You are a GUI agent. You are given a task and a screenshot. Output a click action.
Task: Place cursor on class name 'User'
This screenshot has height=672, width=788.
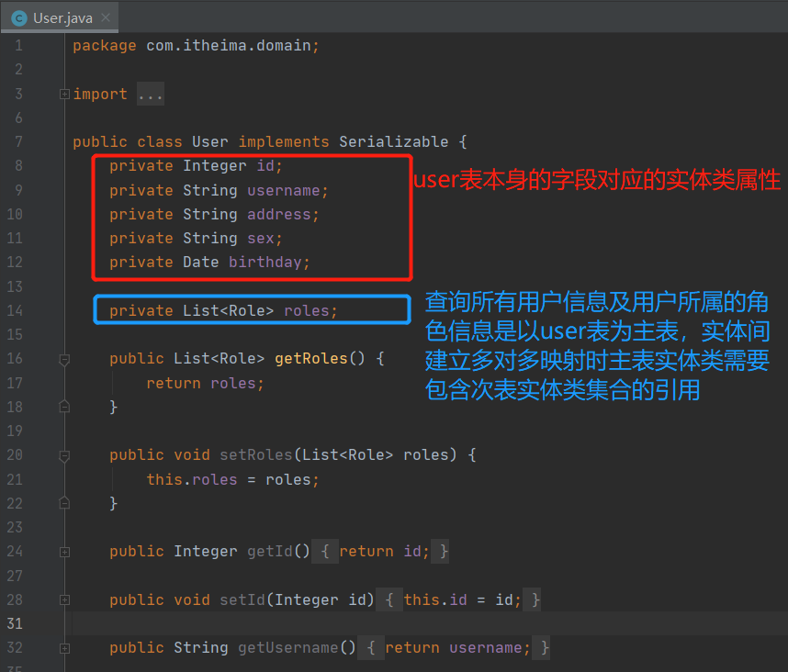[x=210, y=141]
